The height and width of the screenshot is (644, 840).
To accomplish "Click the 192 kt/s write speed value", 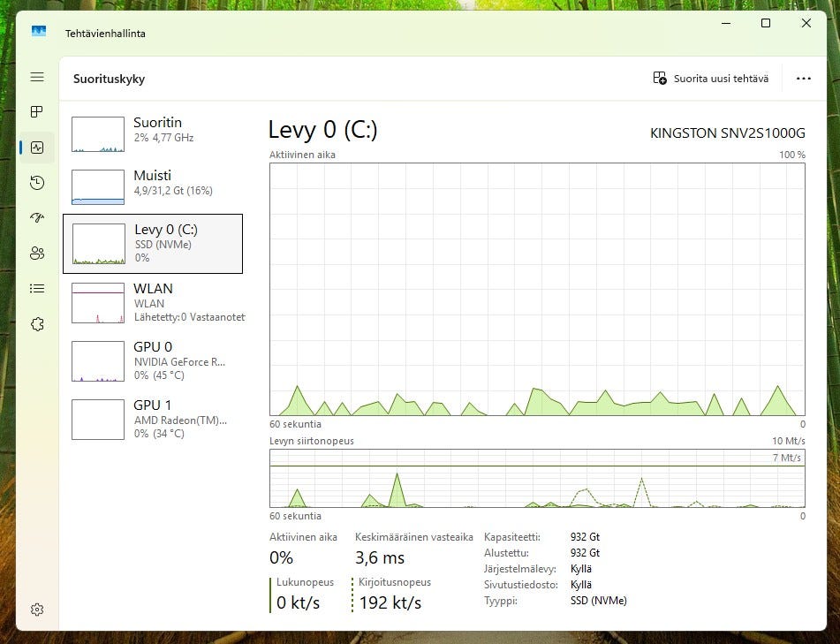I will tap(390, 603).
